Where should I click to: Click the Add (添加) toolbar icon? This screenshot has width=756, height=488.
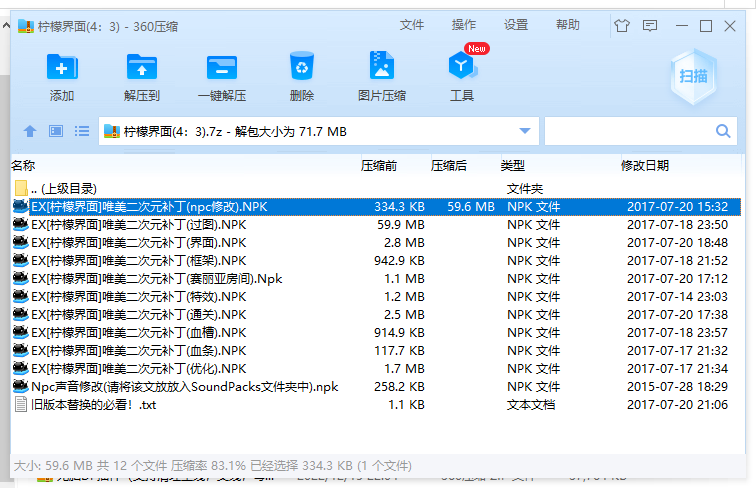(x=62, y=68)
